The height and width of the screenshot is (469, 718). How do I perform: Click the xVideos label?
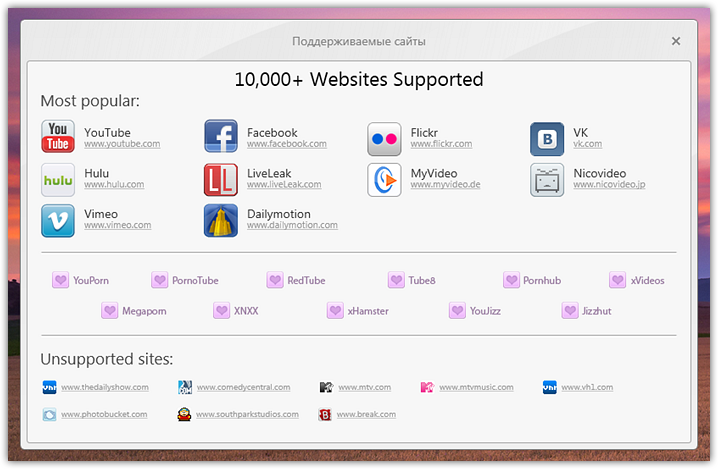[647, 280]
